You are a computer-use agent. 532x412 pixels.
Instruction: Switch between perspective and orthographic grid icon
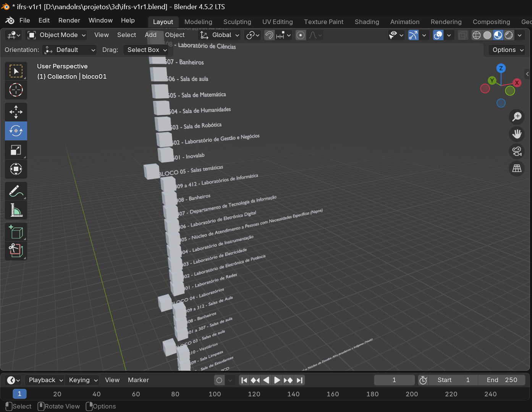pos(517,168)
